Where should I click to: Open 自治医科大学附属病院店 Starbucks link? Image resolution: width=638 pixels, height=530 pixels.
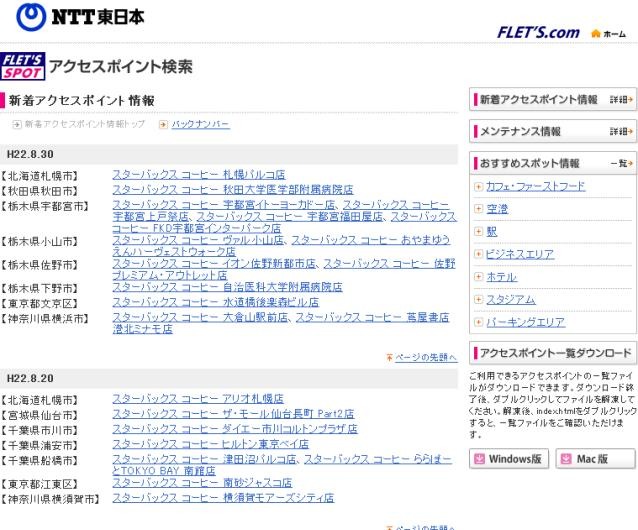pyautogui.click(x=227, y=288)
